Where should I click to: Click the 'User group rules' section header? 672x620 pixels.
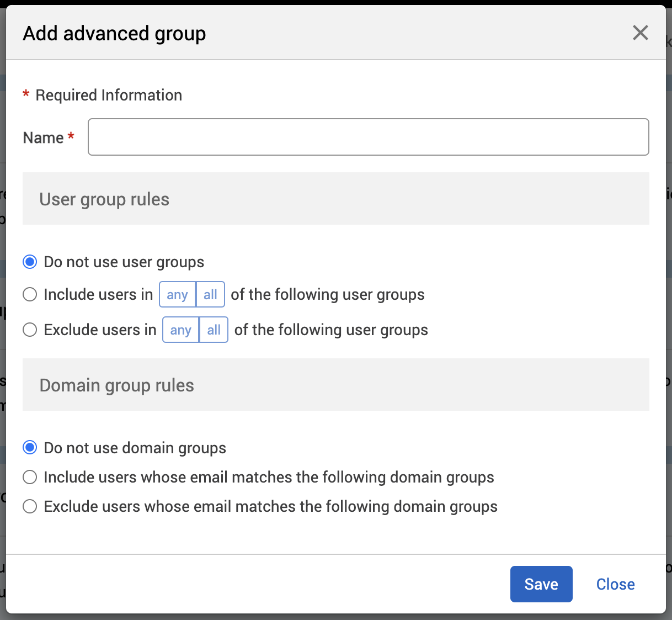click(104, 199)
